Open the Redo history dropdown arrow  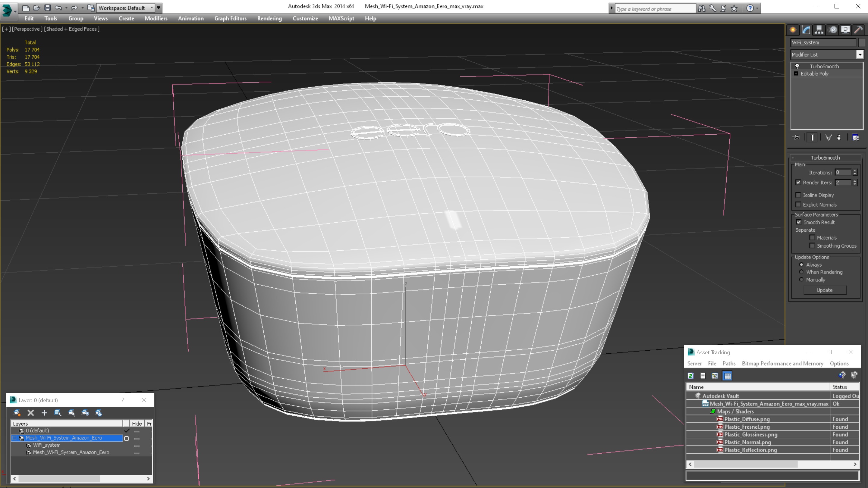(x=82, y=8)
